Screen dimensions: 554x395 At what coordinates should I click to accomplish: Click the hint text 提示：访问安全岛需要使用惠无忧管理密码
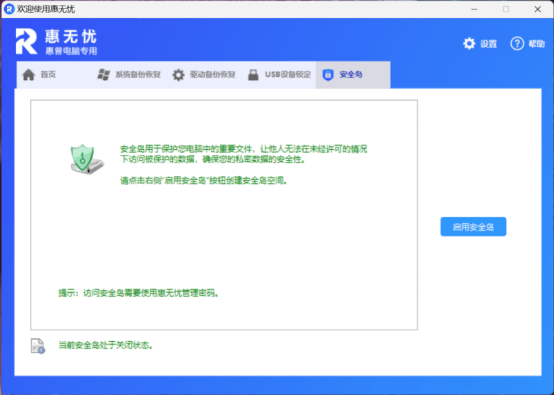(x=138, y=293)
